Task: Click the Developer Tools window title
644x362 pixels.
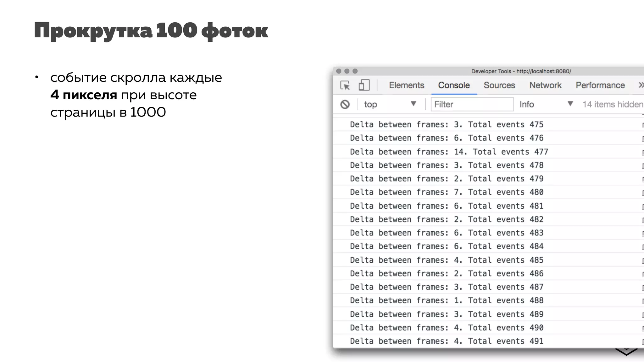Action: 521,71
